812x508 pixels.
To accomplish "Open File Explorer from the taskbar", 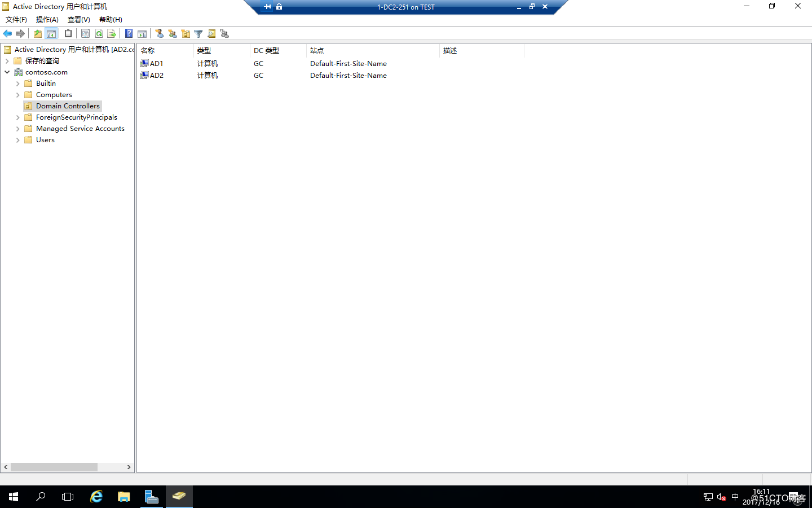I will [124, 497].
